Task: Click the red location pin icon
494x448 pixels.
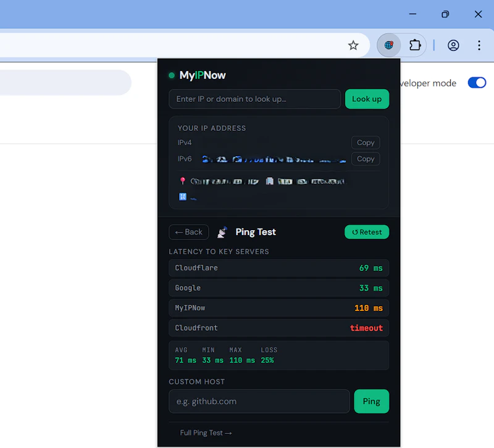Action: tap(182, 181)
